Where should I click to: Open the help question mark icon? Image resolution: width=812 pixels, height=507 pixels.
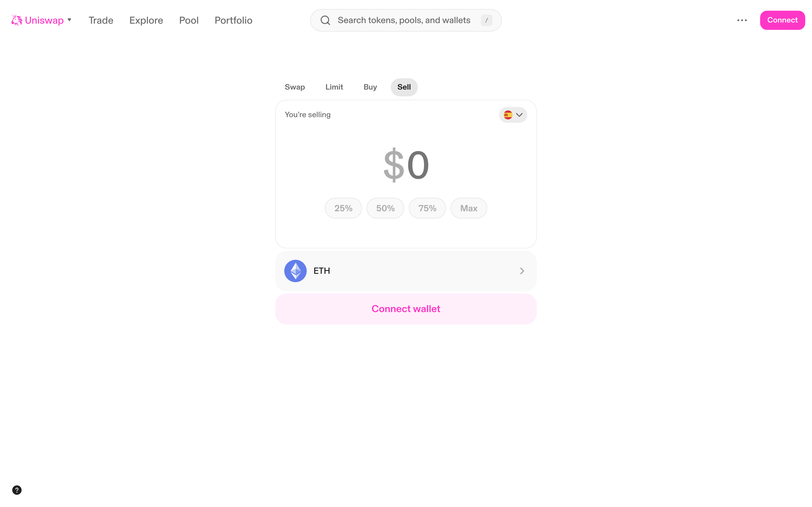(x=17, y=490)
